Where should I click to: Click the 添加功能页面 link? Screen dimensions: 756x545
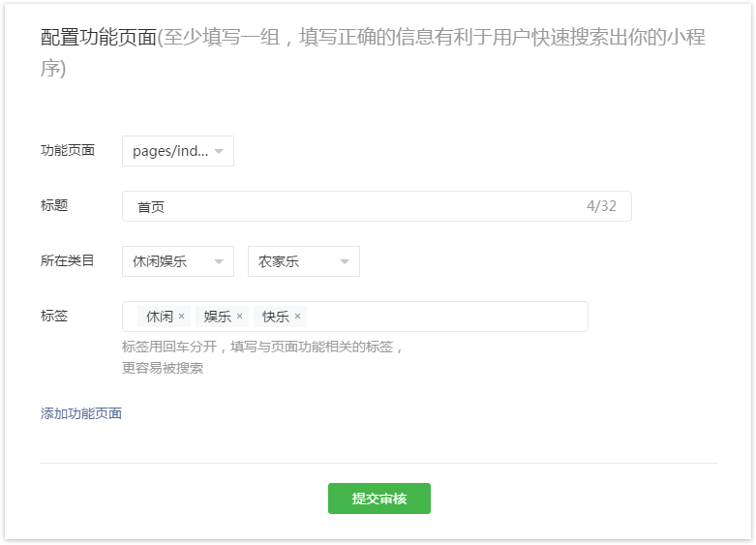(81, 413)
